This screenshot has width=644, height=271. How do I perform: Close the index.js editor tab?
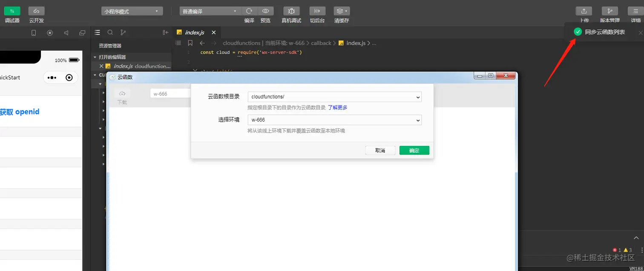coord(214,32)
